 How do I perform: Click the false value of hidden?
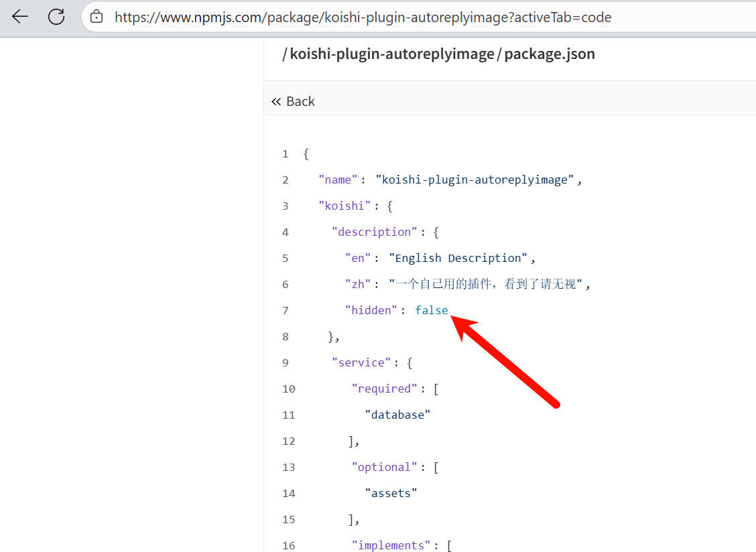pos(431,310)
